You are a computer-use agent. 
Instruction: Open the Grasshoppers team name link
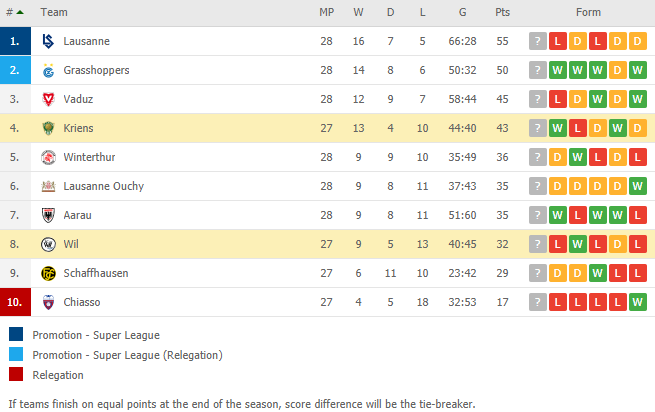click(x=96, y=70)
